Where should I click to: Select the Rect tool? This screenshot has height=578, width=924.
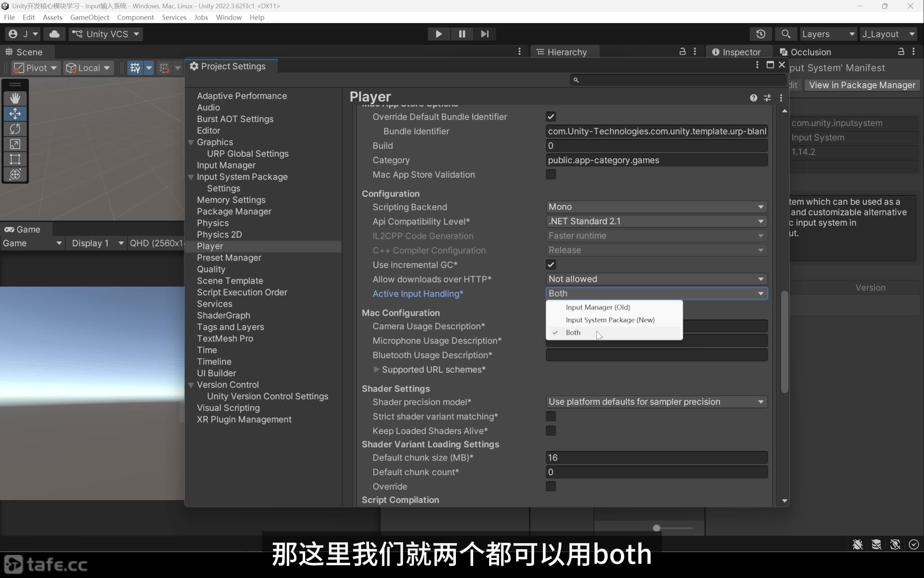pos(15,159)
